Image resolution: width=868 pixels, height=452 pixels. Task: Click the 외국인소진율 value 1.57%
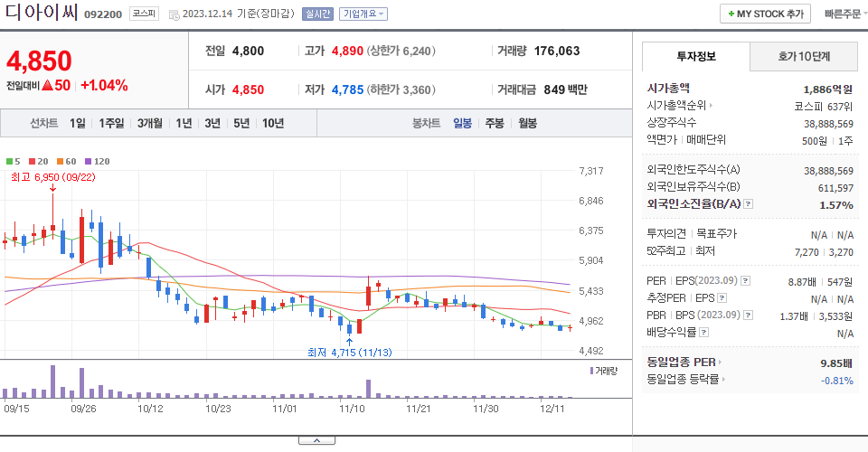(x=836, y=205)
